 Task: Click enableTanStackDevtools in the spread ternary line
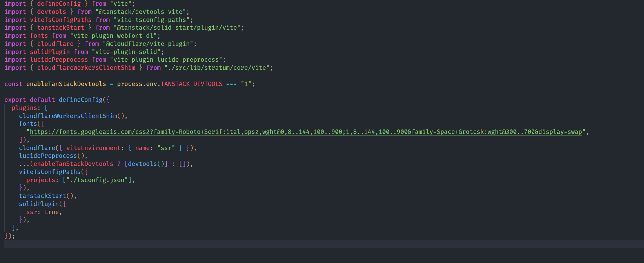pyautogui.click(x=74, y=164)
